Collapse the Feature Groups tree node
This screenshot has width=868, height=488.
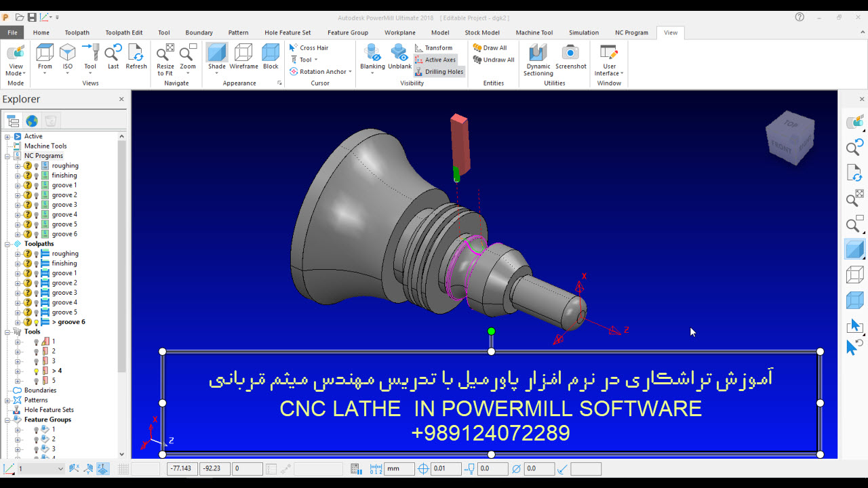7,420
